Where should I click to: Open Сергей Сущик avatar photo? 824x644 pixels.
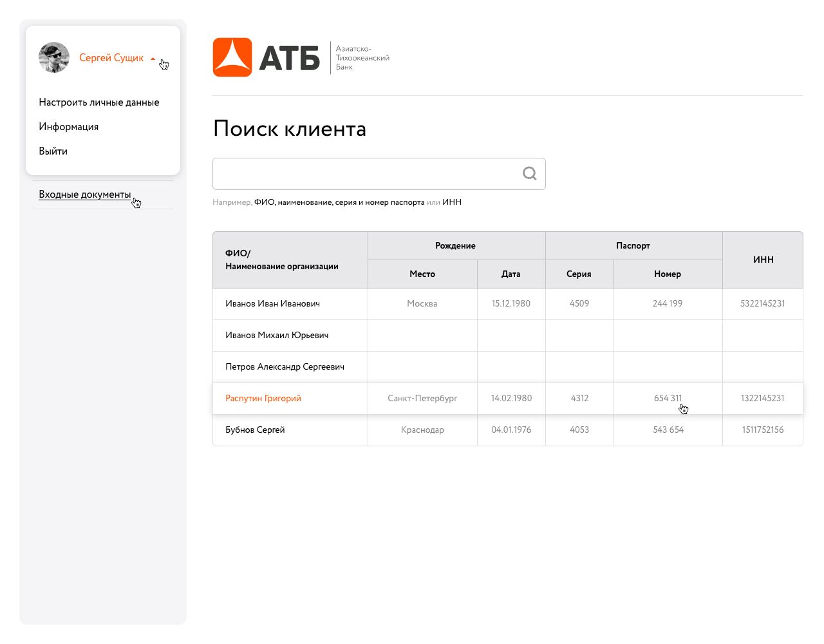coord(54,58)
